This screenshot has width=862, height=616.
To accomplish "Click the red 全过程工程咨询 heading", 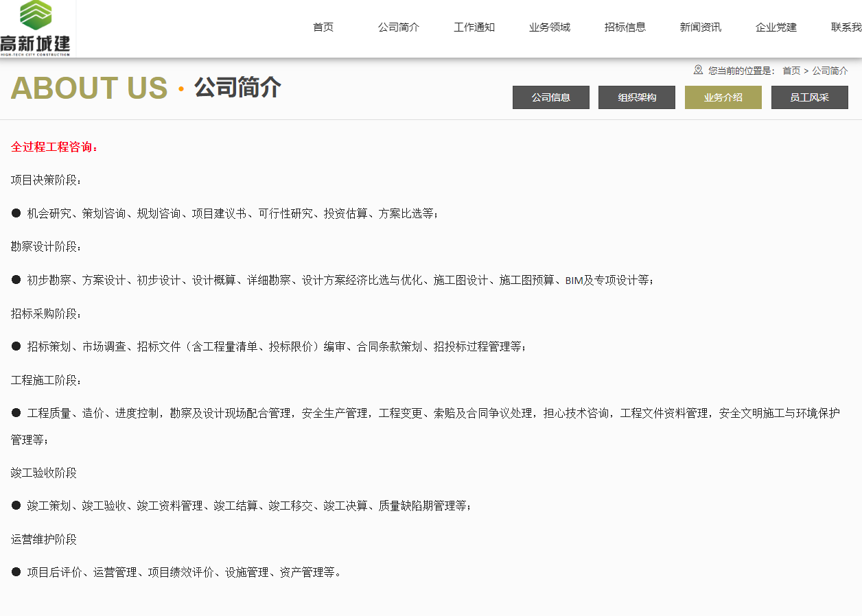I will (x=55, y=147).
